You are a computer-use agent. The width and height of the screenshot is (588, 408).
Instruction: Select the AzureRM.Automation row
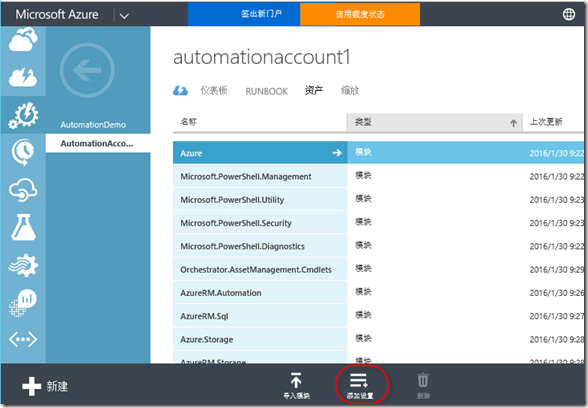tap(378, 292)
